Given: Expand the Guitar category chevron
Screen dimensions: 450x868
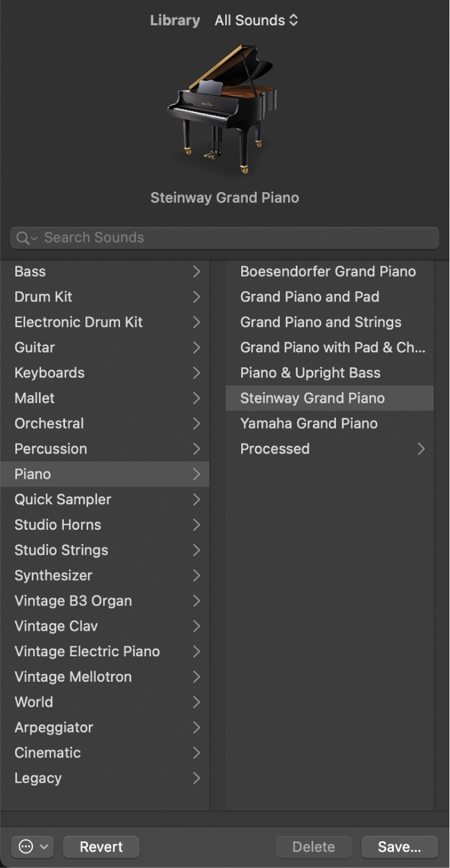Looking at the screenshot, I should coord(196,348).
